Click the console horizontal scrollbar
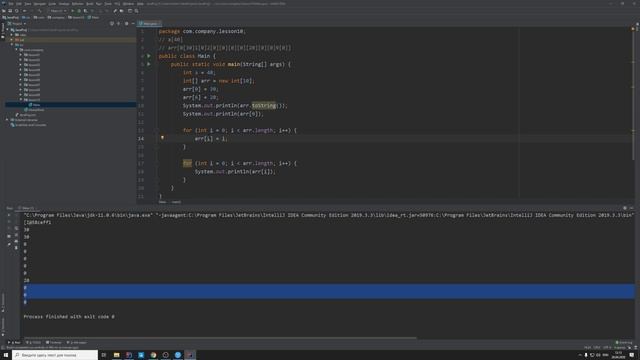Image resolution: width=640 pixels, height=360 pixels. (220, 338)
